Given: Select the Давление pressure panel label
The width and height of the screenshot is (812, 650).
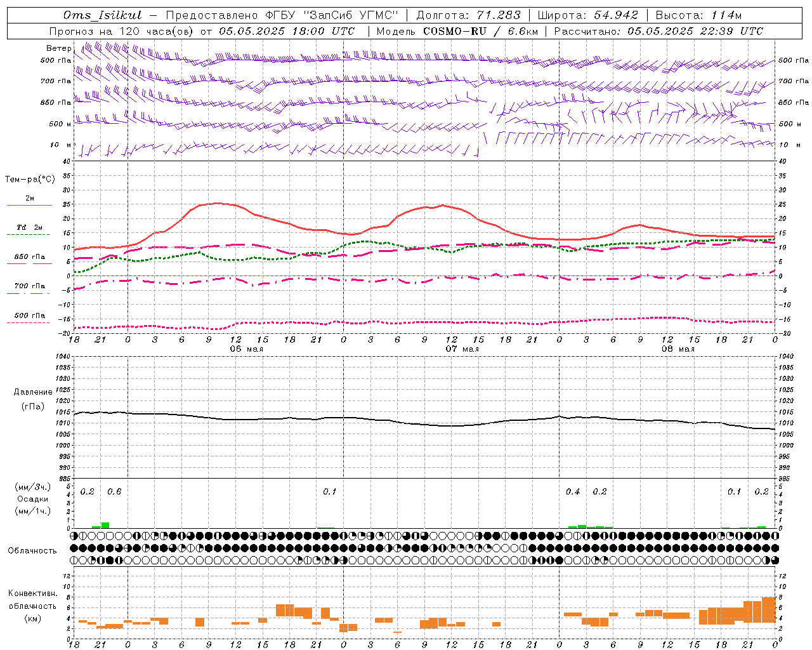Looking at the screenshot, I should [33, 392].
